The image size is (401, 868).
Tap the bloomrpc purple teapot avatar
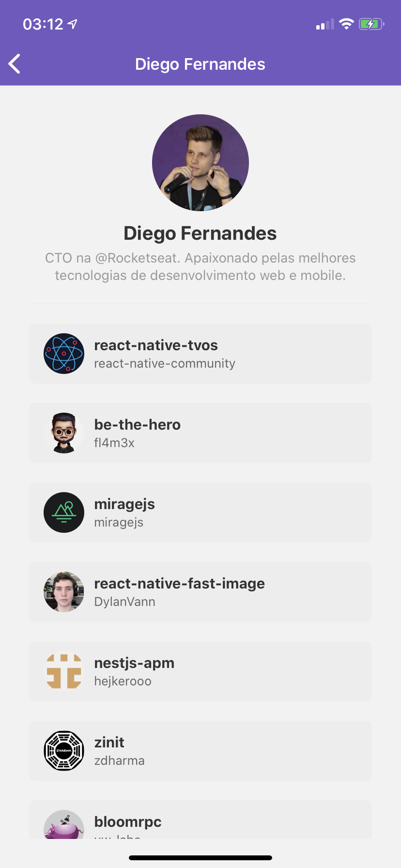pyautogui.click(x=64, y=824)
